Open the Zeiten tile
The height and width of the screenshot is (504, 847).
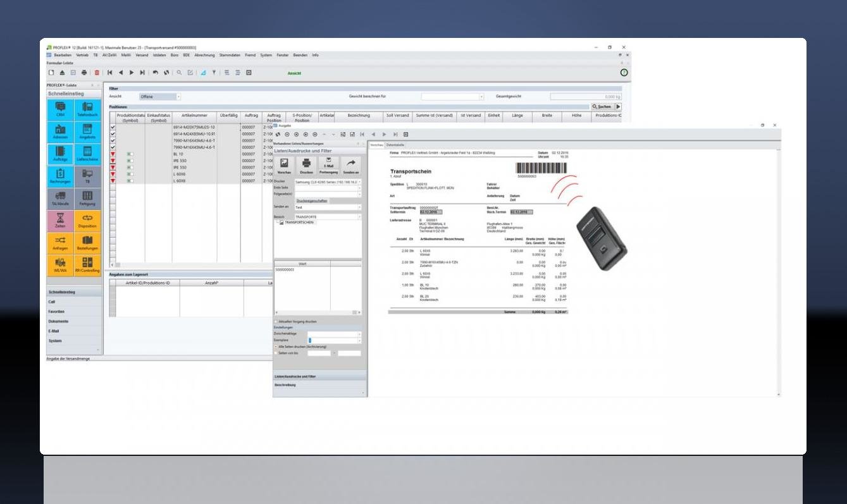pos(60,221)
